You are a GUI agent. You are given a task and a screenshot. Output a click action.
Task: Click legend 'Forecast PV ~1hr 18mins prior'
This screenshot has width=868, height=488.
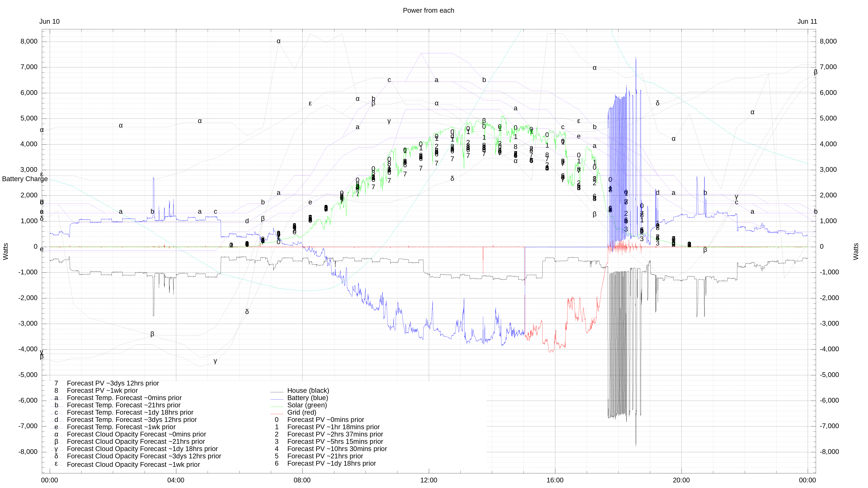point(333,427)
